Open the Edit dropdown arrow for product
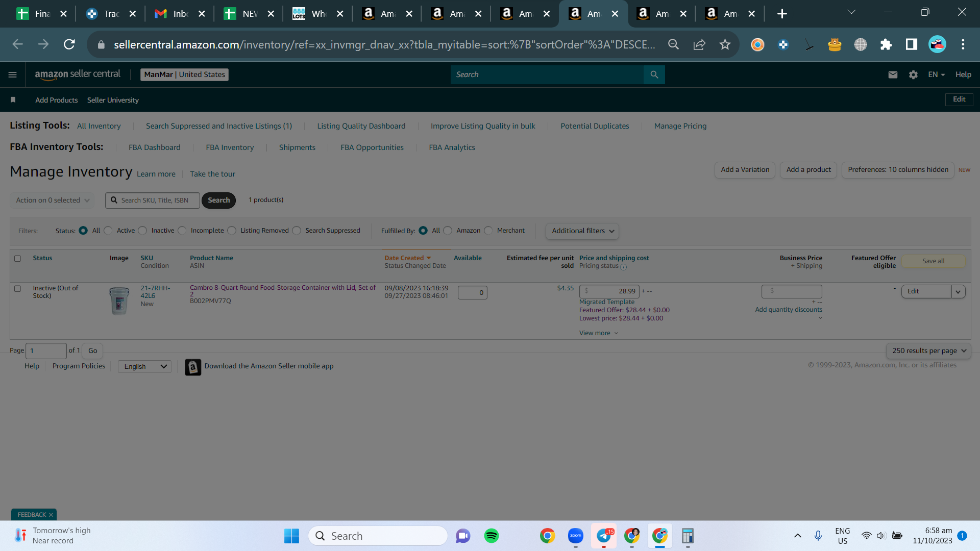Image resolution: width=980 pixels, height=551 pixels. click(x=958, y=292)
